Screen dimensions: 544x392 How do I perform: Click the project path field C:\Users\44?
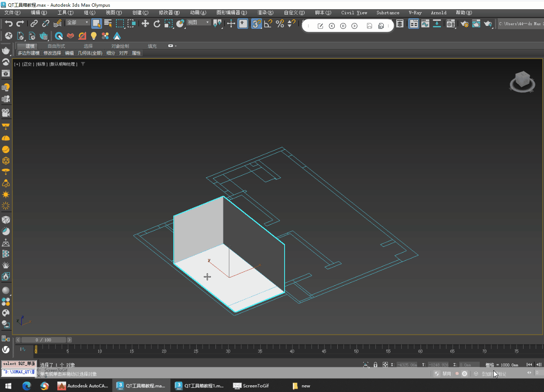point(521,24)
